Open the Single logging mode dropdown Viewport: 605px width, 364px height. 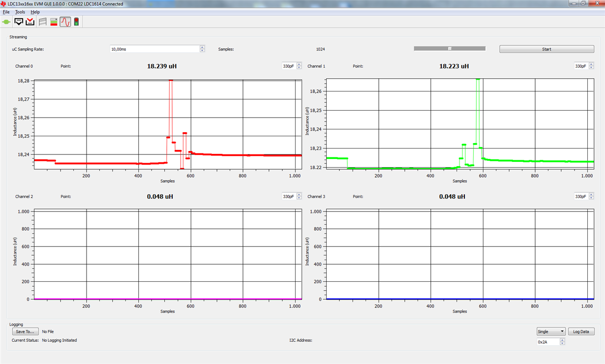[551, 332]
